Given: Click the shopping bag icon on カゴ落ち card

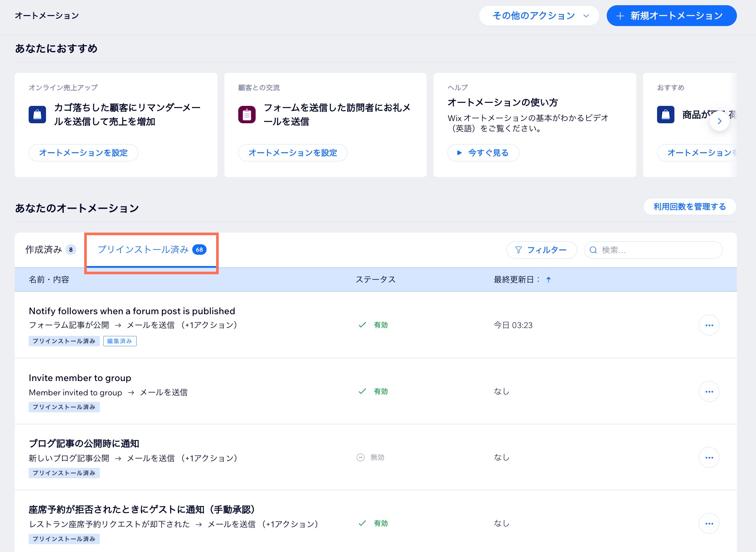Looking at the screenshot, I should coord(37,115).
